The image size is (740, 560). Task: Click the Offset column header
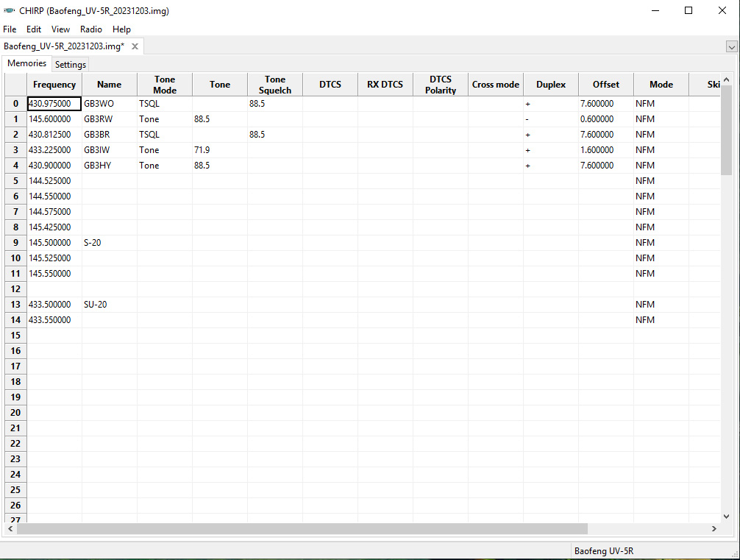[x=606, y=85]
